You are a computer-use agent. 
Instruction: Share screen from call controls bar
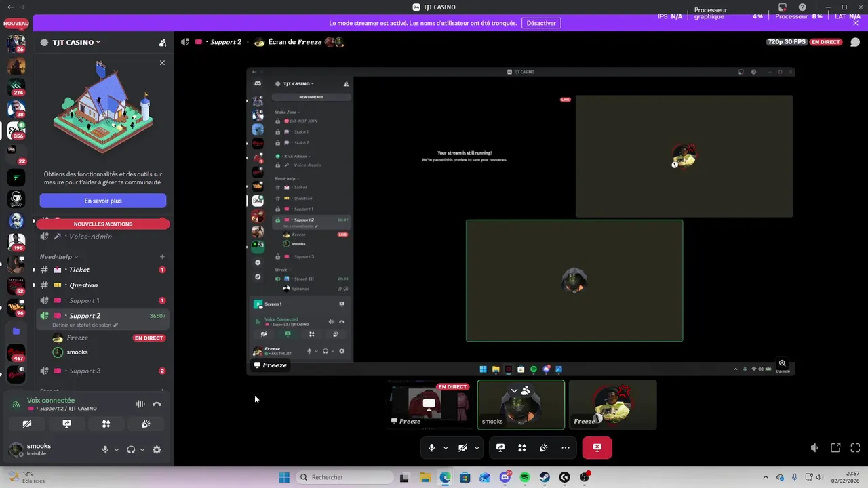(x=500, y=447)
